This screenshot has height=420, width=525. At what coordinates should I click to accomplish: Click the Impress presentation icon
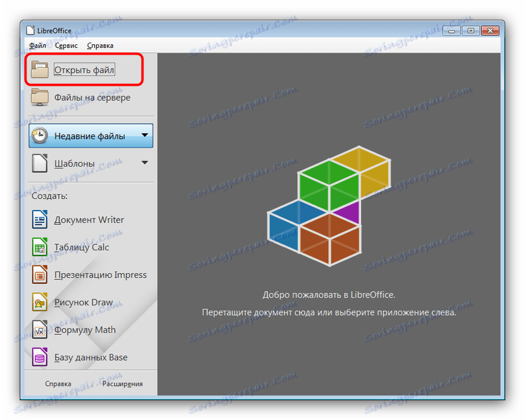click(40, 274)
